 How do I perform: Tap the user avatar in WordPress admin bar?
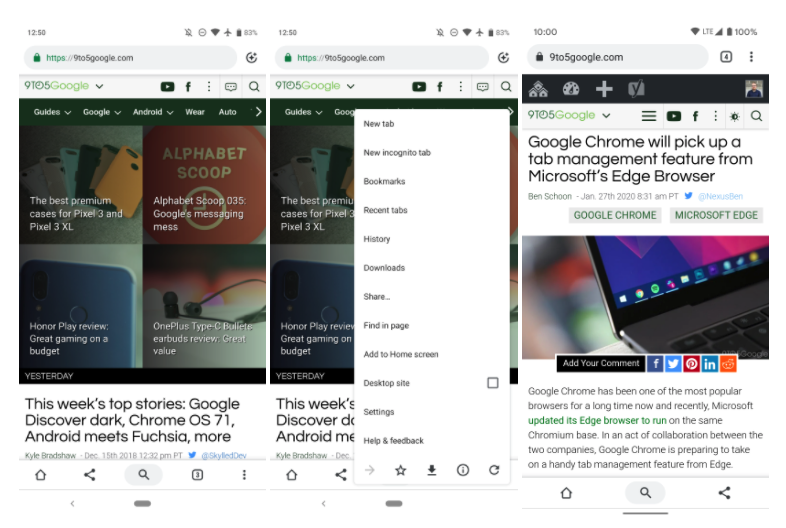754,89
